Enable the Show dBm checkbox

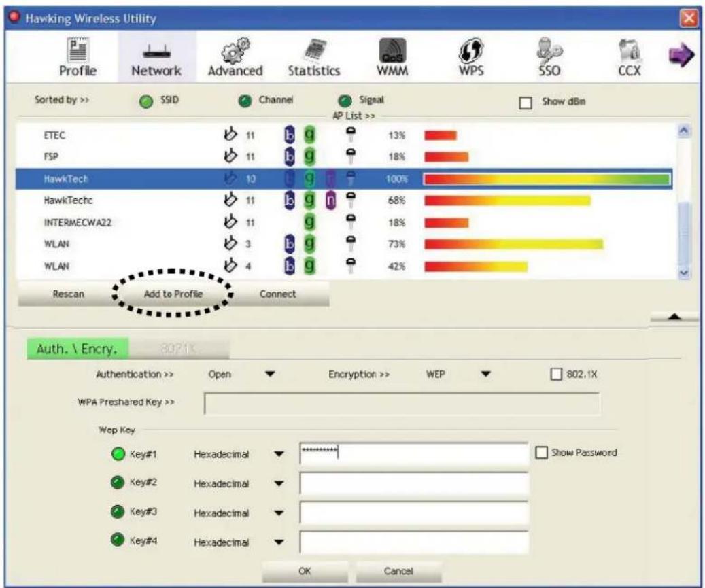click(526, 103)
